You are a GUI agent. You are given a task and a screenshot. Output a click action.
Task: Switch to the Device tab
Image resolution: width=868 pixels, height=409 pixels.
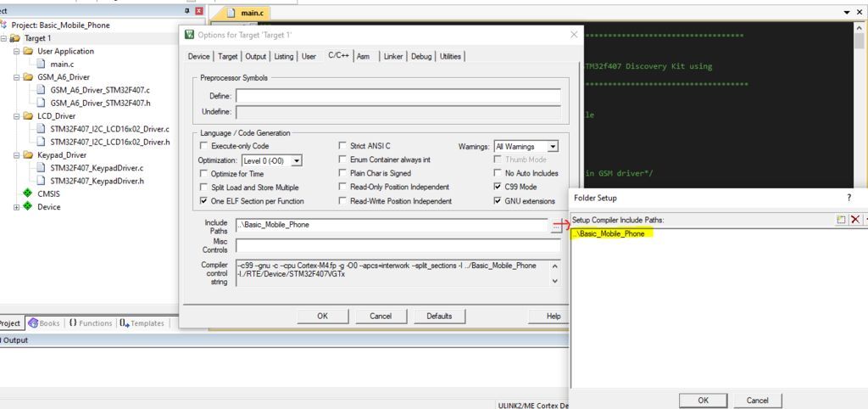pyautogui.click(x=198, y=57)
